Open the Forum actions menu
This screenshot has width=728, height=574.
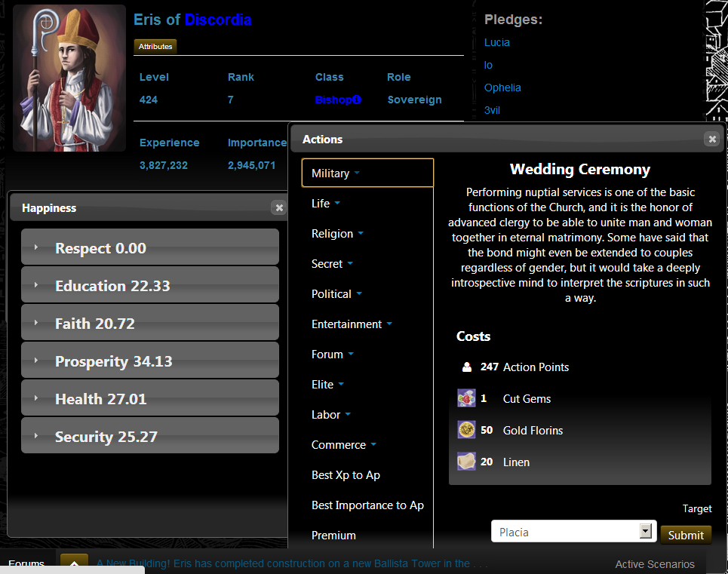[x=333, y=354]
